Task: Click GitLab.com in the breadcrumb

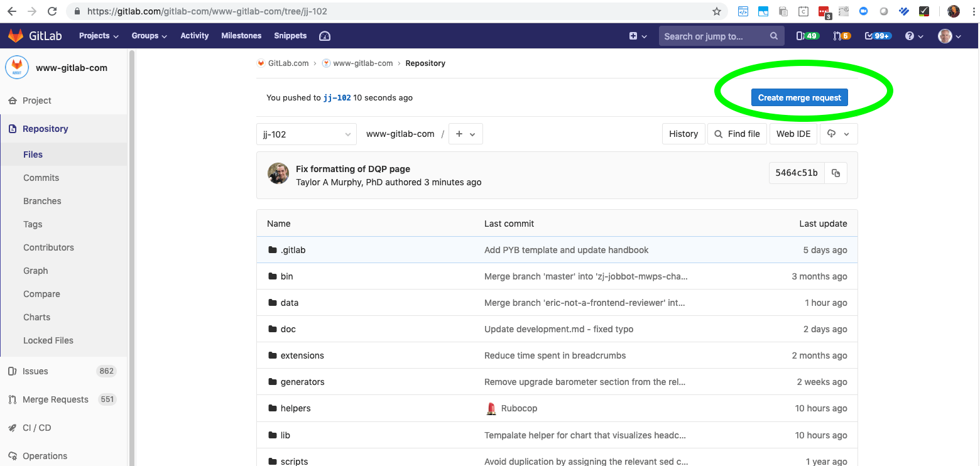Action: (288, 63)
